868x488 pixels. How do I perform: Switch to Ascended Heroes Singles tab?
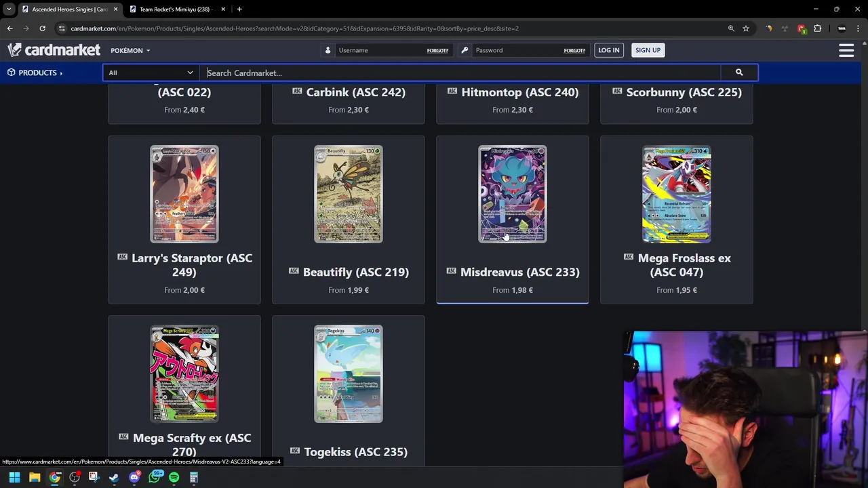[69, 9]
